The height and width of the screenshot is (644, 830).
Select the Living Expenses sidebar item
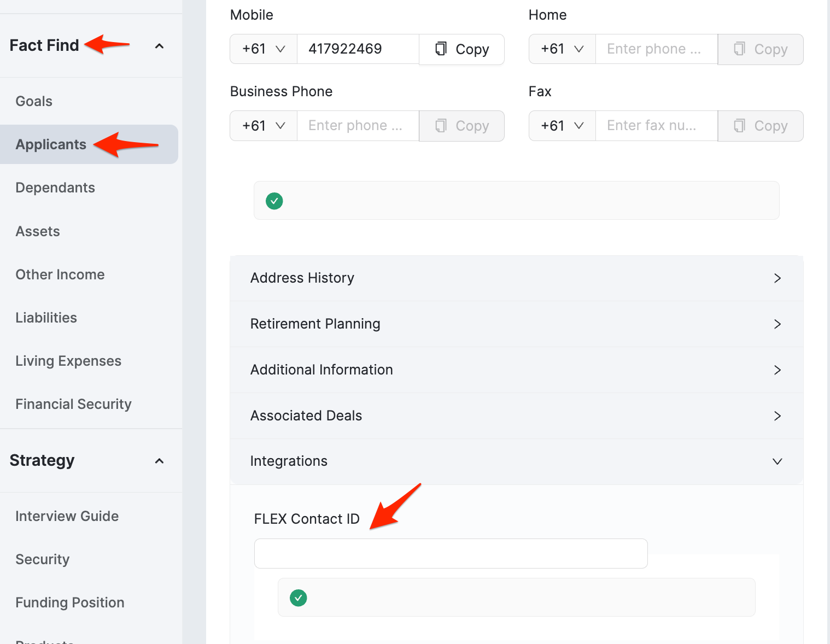coord(68,361)
